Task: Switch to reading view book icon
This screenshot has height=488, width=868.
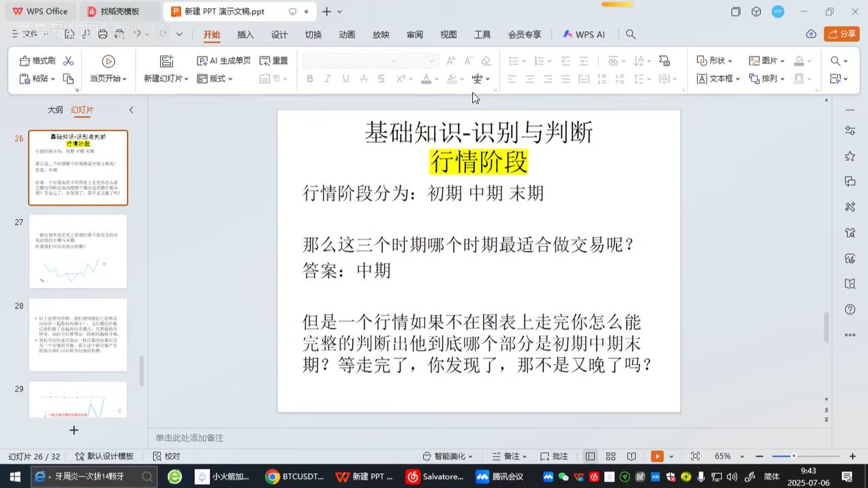Action: click(632, 456)
